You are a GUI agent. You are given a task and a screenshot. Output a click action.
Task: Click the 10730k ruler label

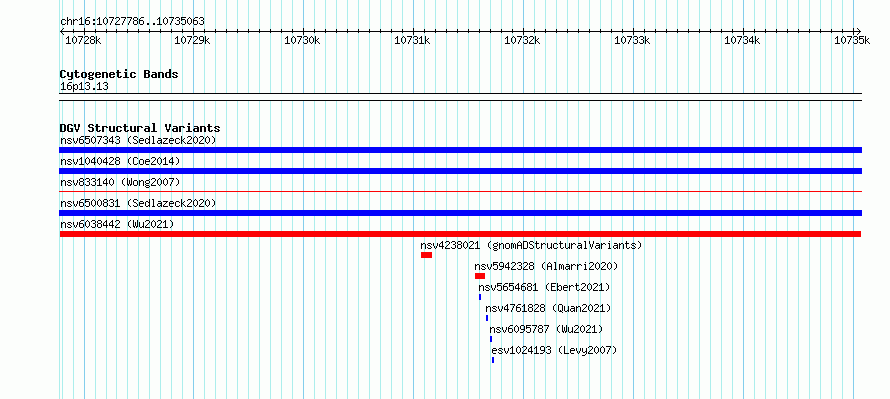tap(303, 40)
